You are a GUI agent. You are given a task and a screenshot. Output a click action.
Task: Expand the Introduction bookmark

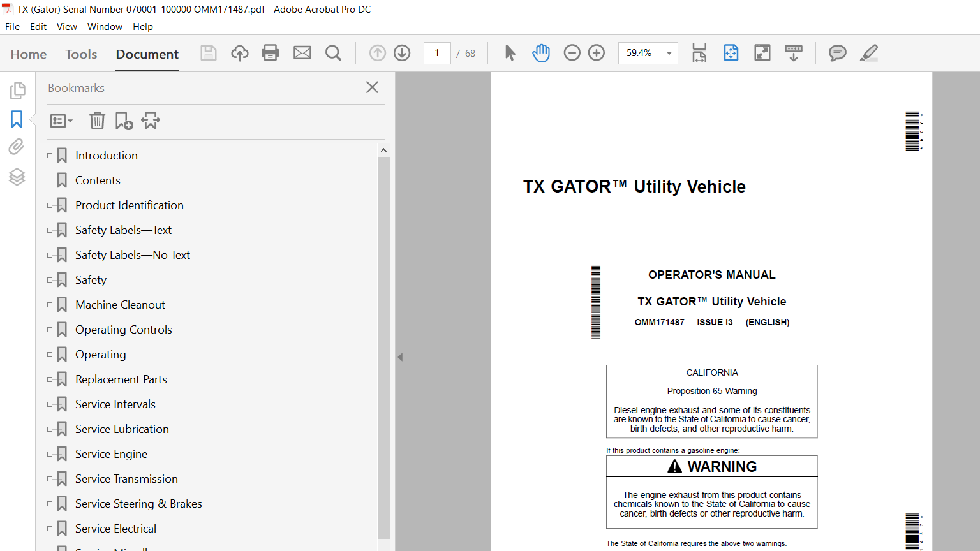(x=50, y=156)
